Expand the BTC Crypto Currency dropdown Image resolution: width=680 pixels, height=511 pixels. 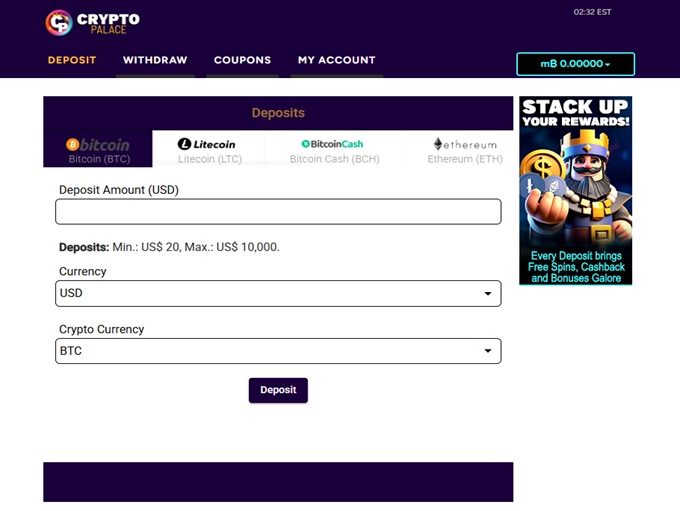tap(278, 351)
